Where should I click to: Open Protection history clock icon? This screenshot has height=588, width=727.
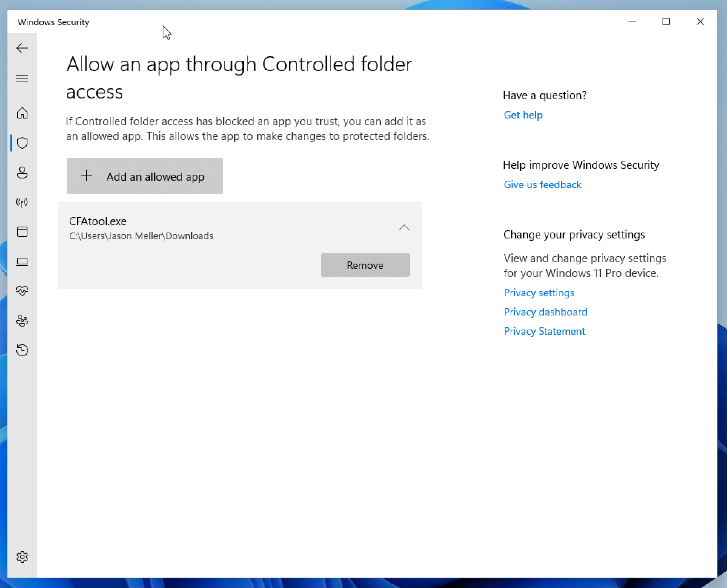pos(22,350)
